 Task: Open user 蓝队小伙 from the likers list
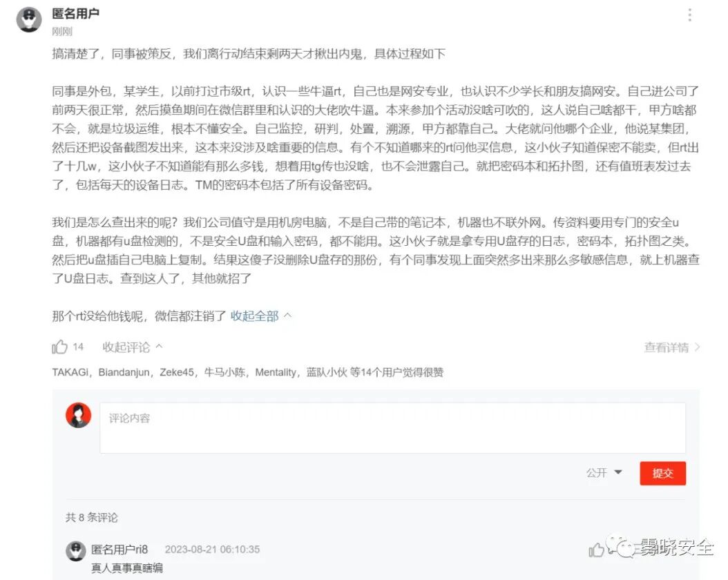pyautogui.click(x=327, y=372)
